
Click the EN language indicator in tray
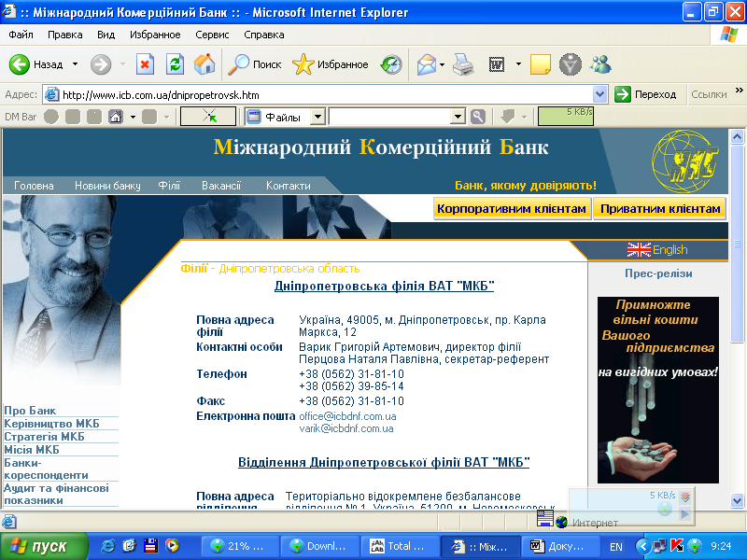[616, 547]
